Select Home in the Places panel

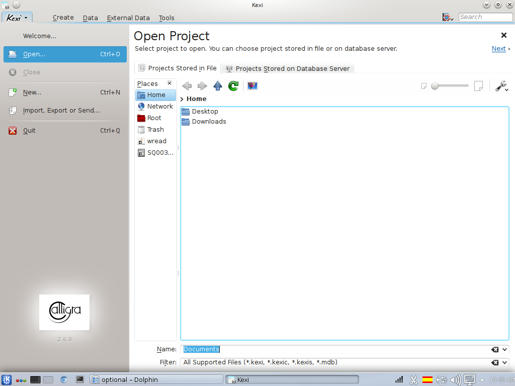click(x=156, y=95)
